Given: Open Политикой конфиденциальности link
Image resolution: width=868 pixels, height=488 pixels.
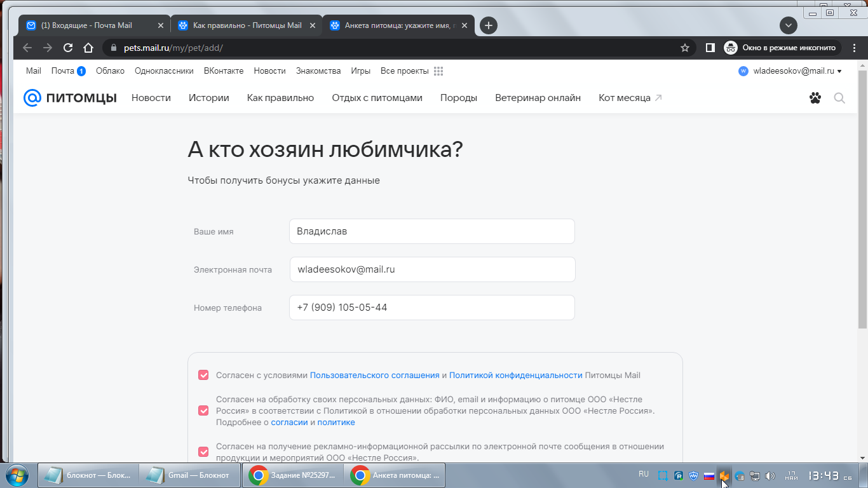Looking at the screenshot, I should 516,376.
